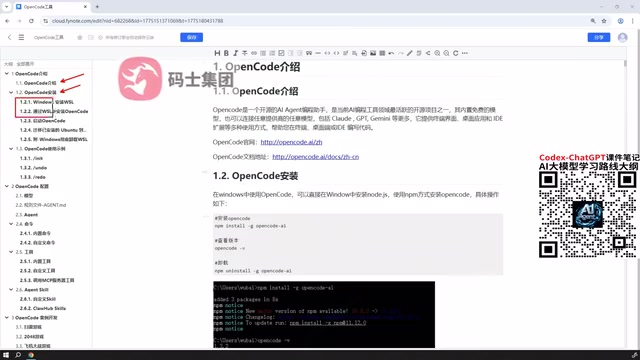640x360 pixels.
Task: Bookmark this page with the star icon
Action: [x=604, y=21]
